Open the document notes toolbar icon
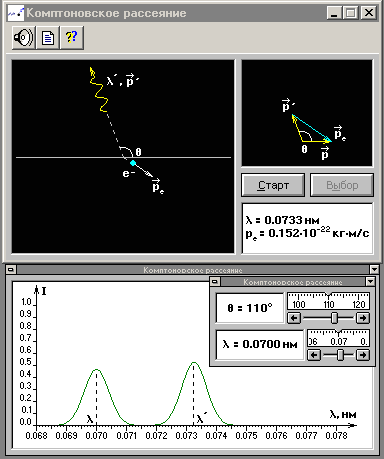 tap(48, 38)
